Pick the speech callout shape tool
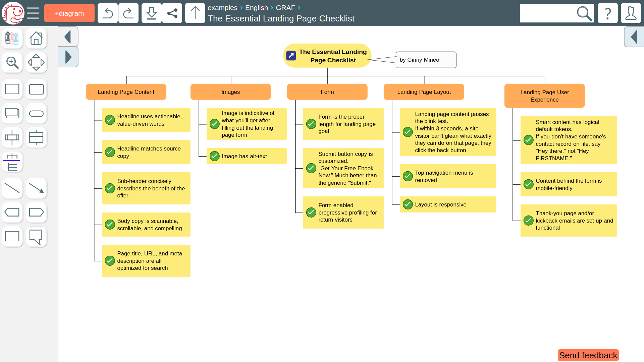Viewport: 644px width, 362px height. 36,237
